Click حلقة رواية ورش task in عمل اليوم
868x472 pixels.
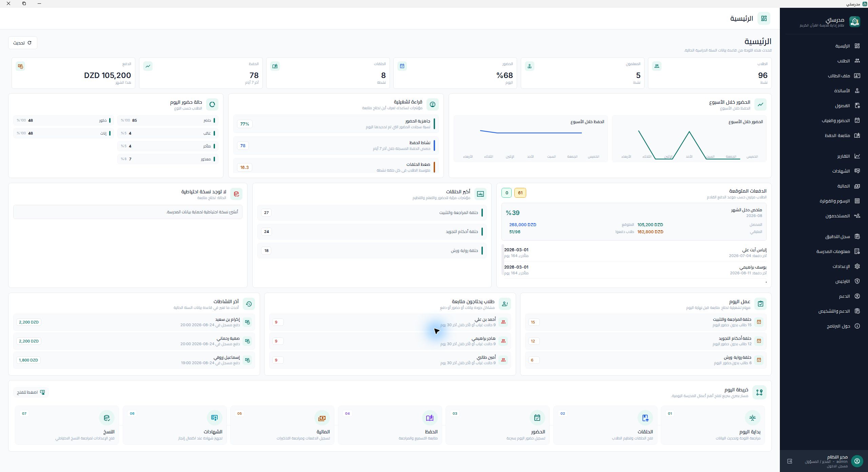click(646, 360)
